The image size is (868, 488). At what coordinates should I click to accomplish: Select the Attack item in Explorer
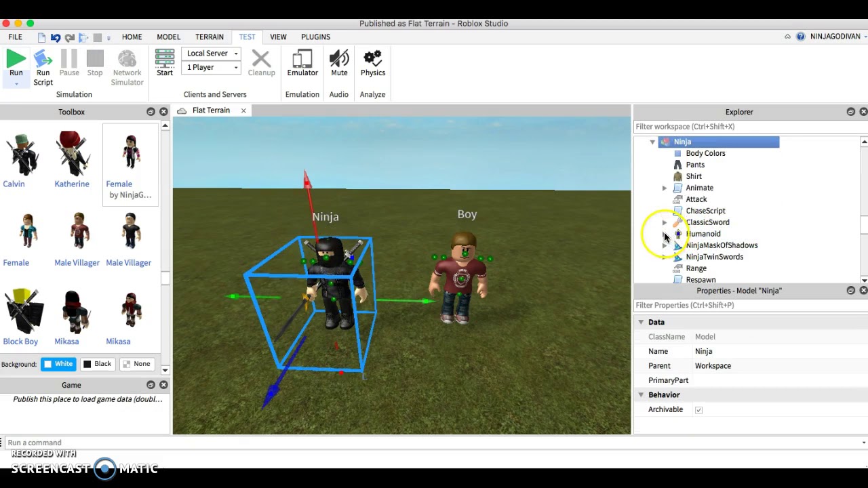696,199
